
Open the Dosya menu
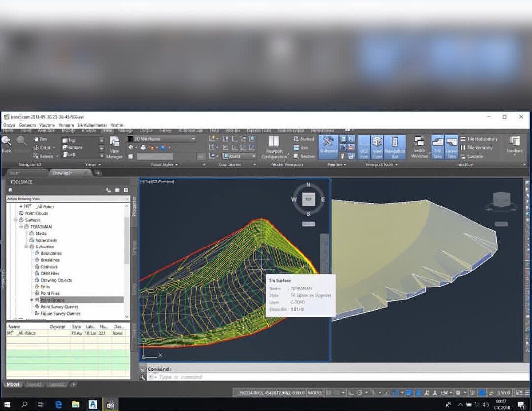(9, 125)
